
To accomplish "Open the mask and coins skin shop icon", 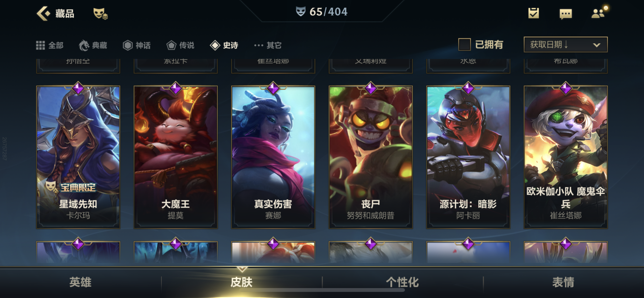I will pos(100,14).
